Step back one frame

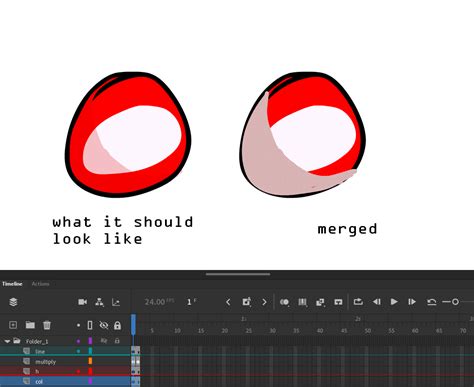pyautogui.click(x=377, y=302)
